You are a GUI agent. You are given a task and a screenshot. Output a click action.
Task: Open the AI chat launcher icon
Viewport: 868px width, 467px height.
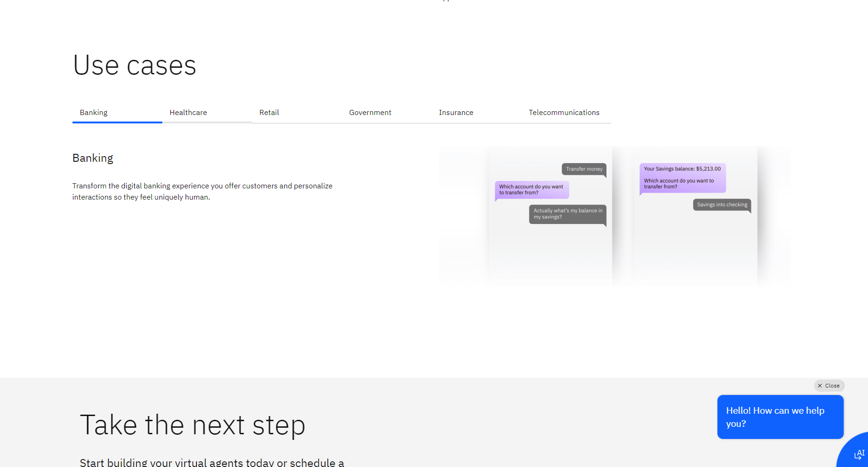click(x=858, y=454)
